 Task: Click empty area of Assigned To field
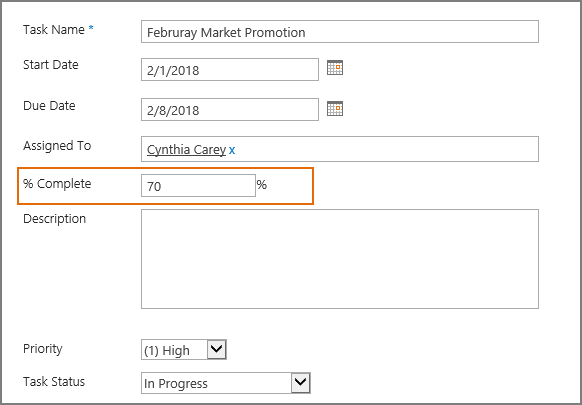point(386,149)
